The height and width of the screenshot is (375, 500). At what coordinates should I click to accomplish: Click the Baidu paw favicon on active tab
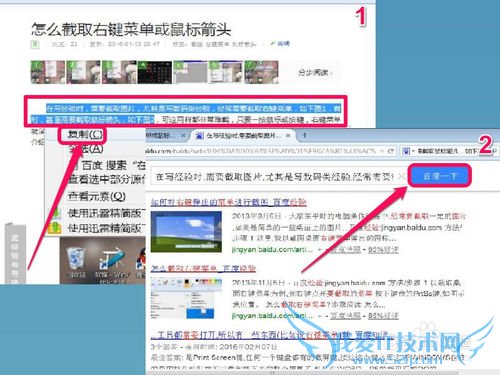click(200, 135)
